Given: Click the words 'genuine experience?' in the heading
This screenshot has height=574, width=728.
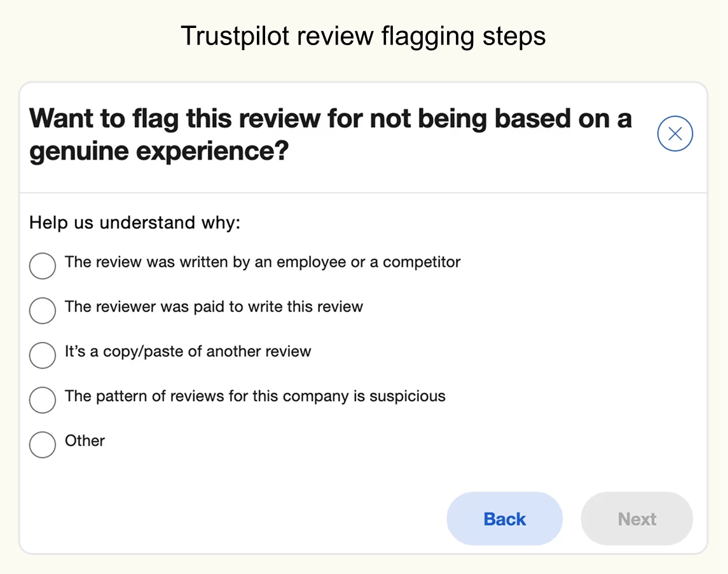Looking at the screenshot, I should pyautogui.click(x=159, y=152).
